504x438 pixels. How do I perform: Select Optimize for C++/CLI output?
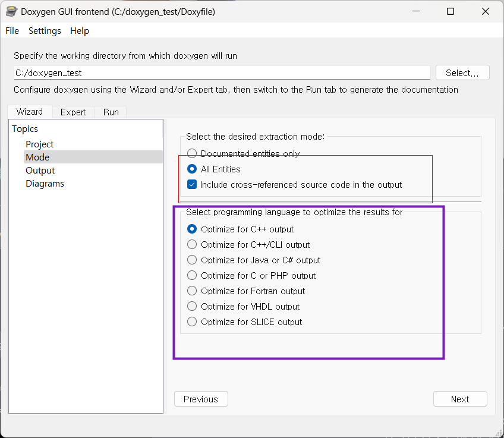[x=192, y=244]
